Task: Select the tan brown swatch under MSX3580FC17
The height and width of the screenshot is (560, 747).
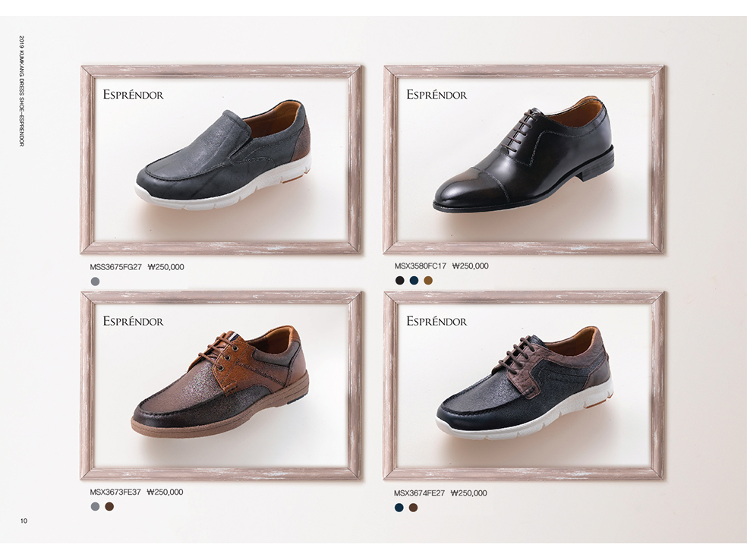Action: click(428, 281)
